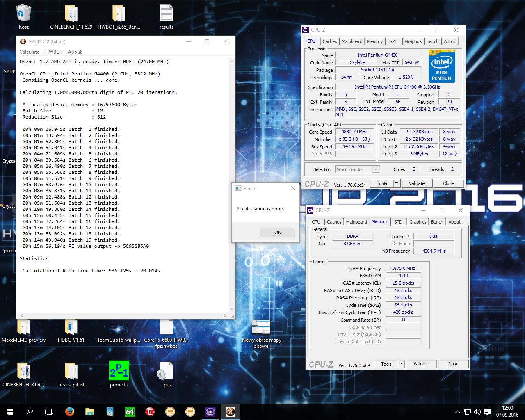
Task: Switch to Bench tab in upper CPU-Z
Action: [433, 41]
